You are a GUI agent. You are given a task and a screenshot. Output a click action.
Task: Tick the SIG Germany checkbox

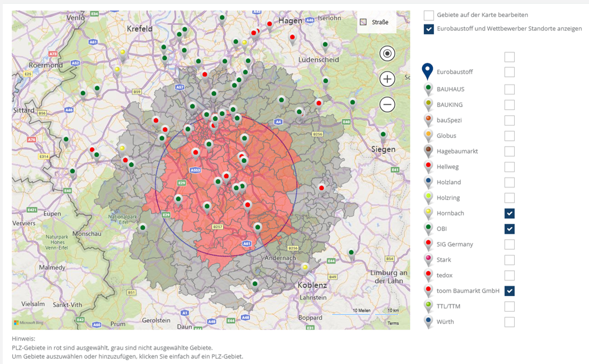coord(510,244)
